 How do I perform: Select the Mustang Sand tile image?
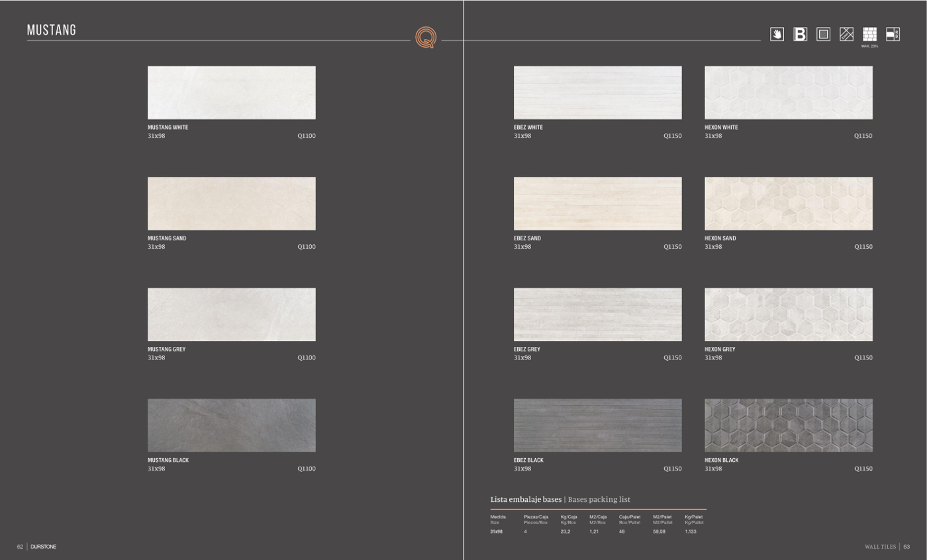click(x=232, y=203)
